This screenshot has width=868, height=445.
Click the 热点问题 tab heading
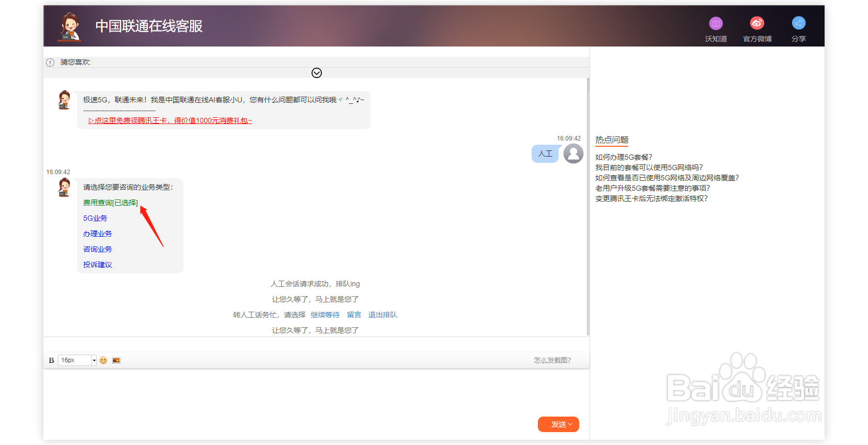(612, 140)
